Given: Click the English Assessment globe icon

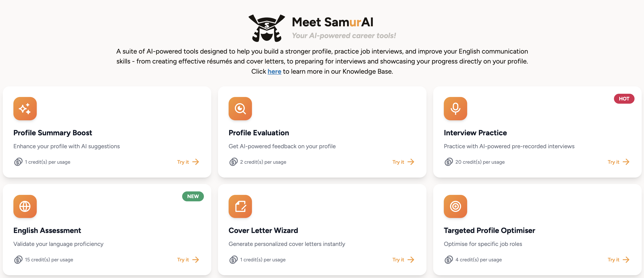Looking at the screenshot, I should [25, 206].
